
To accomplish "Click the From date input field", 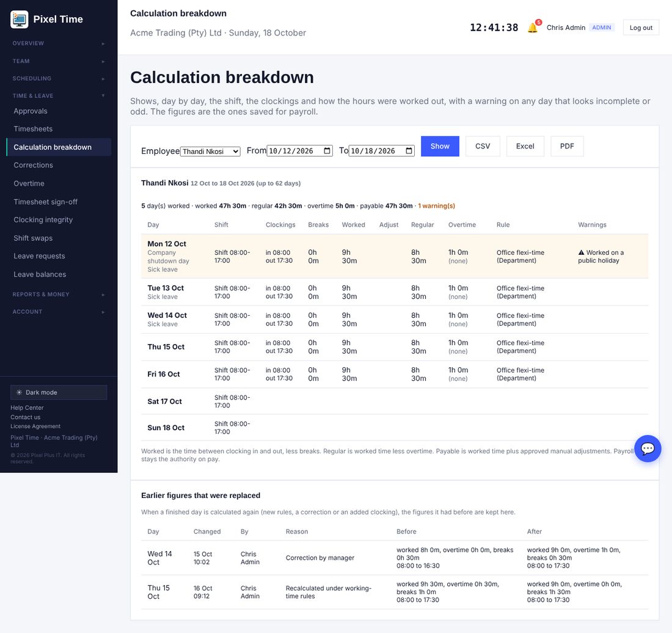I will (x=299, y=151).
